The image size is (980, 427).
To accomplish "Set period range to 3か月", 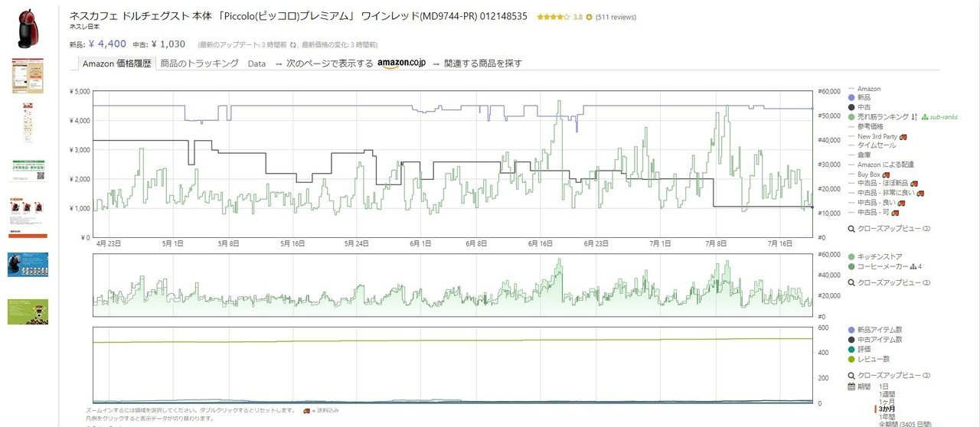I will [x=888, y=409].
